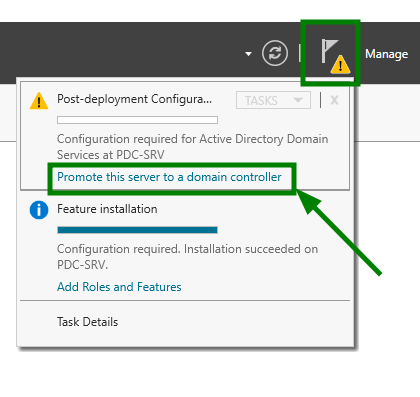Click the yellow warning icon for Post-deployment Configuration
Viewport: 420px width, 397px height.
pyautogui.click(x=39, y=101)
